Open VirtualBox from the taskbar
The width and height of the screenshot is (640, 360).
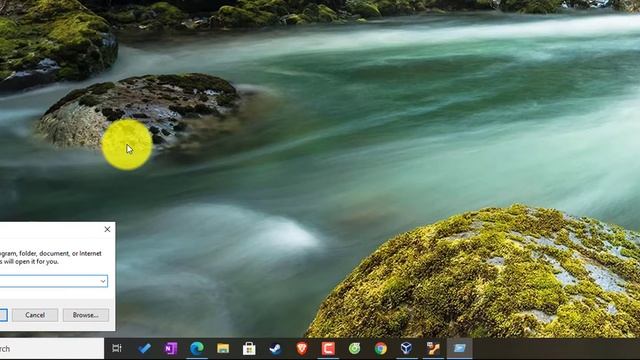406,348
